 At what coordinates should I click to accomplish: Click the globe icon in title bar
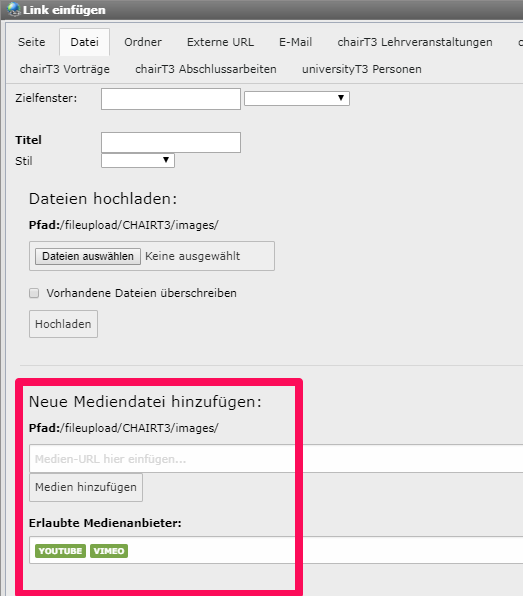click(x=13, y=10)
